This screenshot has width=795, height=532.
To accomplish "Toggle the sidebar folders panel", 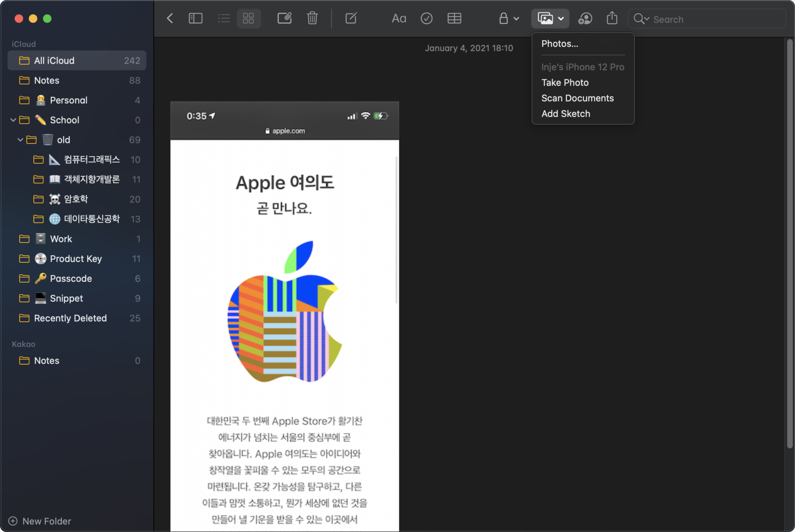I will [x=195, y=18].
